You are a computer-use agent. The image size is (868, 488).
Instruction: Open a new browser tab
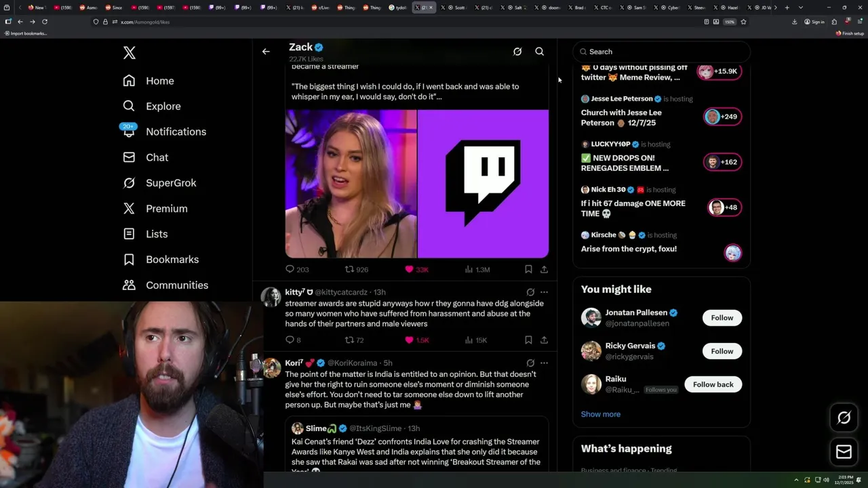tap(787, 7)
